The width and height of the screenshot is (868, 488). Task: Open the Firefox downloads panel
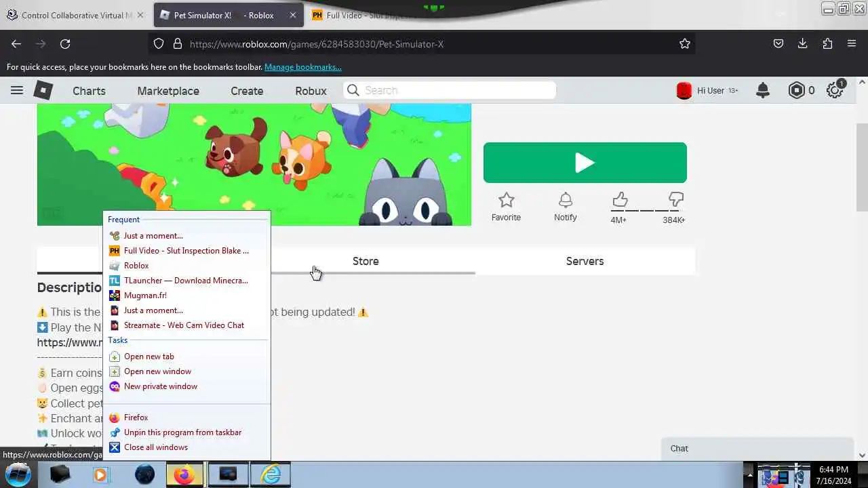point(803,43)
